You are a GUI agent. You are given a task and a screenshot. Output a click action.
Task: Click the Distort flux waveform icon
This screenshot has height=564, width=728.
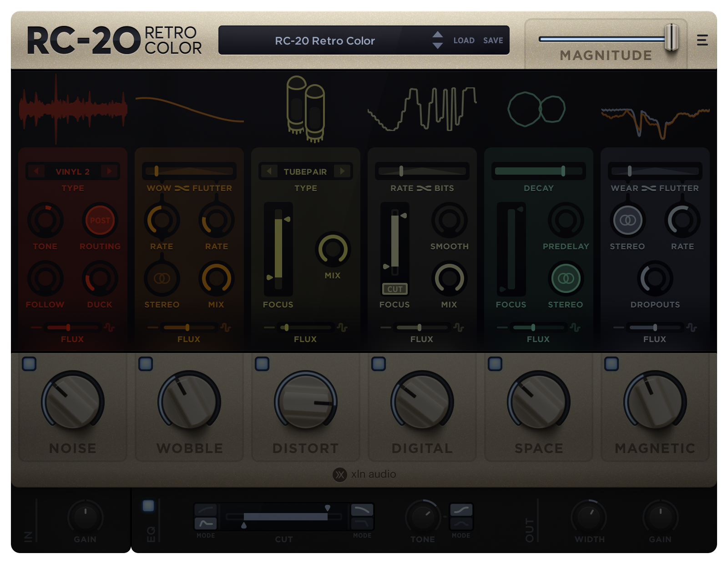[x=342, y=327]
